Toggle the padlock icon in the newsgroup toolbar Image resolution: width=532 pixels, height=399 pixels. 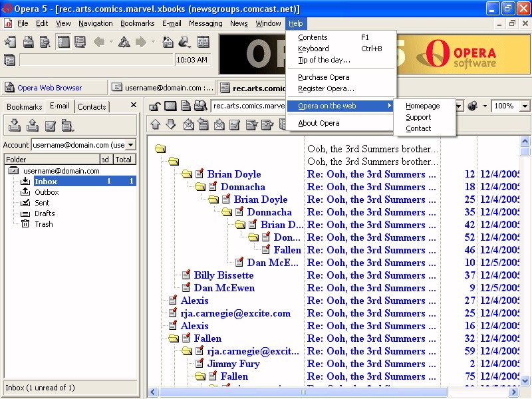pos(155,106)
